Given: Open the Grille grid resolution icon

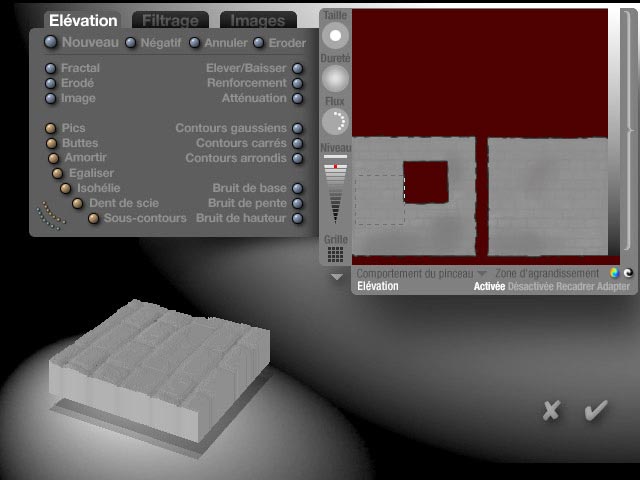Looking at the screenshot, I should pos(336,255).
